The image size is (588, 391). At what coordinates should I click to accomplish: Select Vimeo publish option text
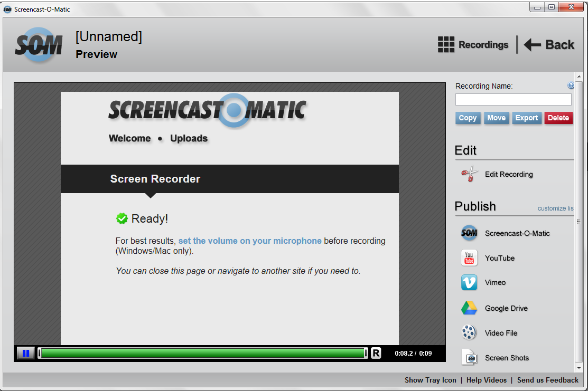point(495,282)
